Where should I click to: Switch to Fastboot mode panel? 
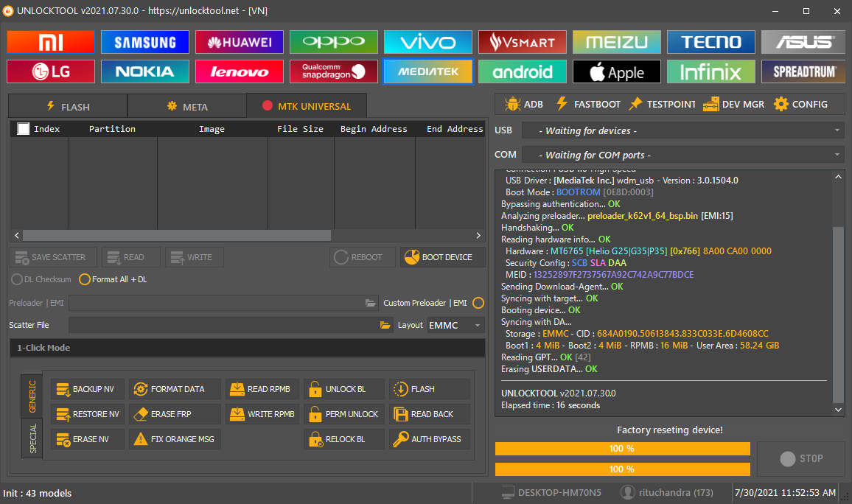(x=588, y=105)
